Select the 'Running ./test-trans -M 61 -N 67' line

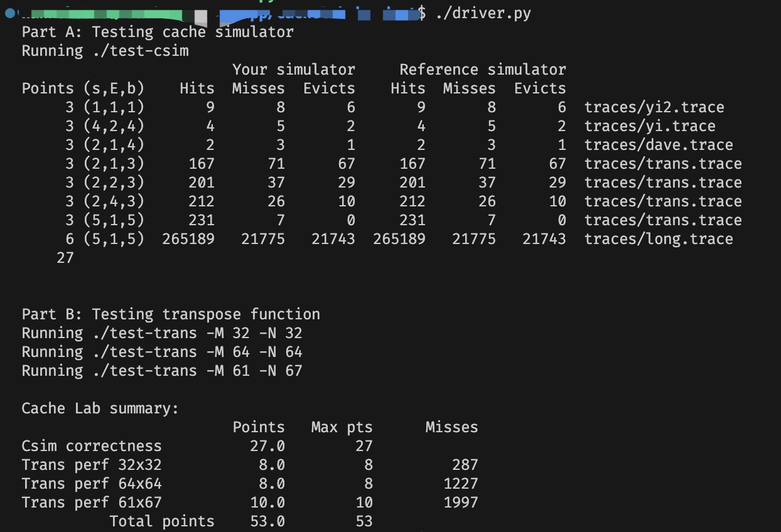click(162, 371)
